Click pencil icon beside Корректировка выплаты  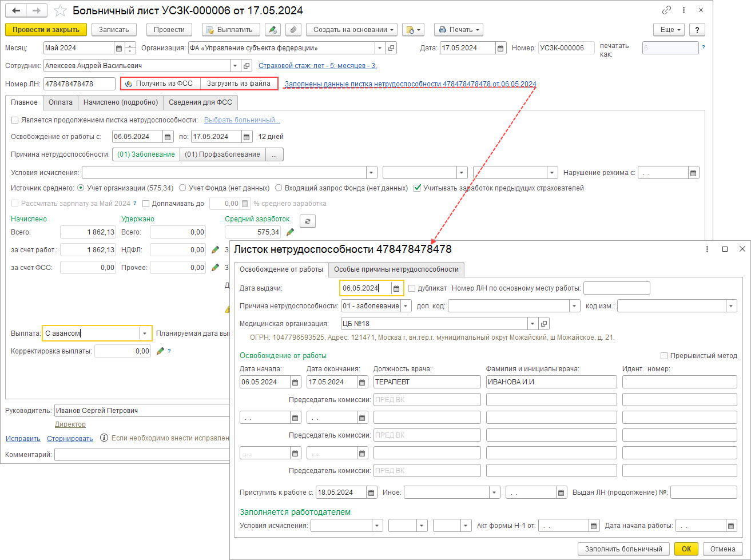click(x=160, y=351)
